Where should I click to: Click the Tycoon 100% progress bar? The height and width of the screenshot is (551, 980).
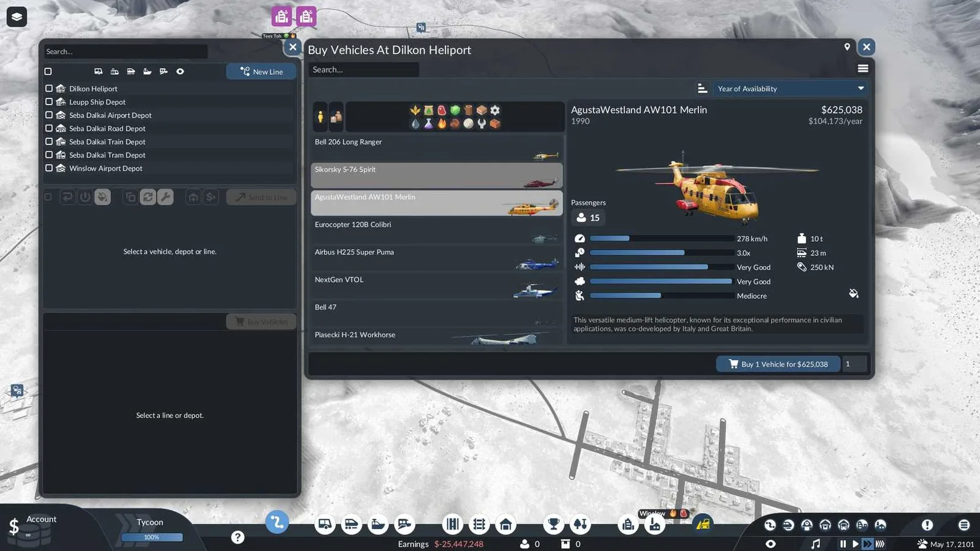pyautogui.click(x=151, y=537)
